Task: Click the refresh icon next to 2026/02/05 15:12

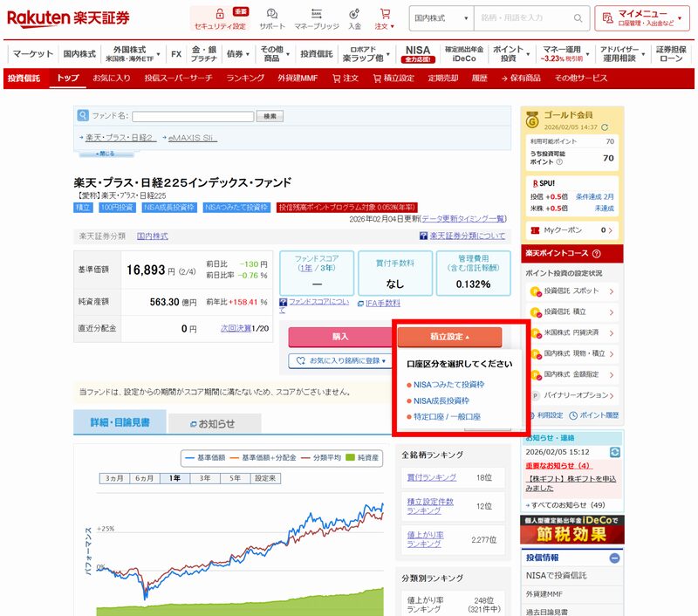Action: coord(613,451)
